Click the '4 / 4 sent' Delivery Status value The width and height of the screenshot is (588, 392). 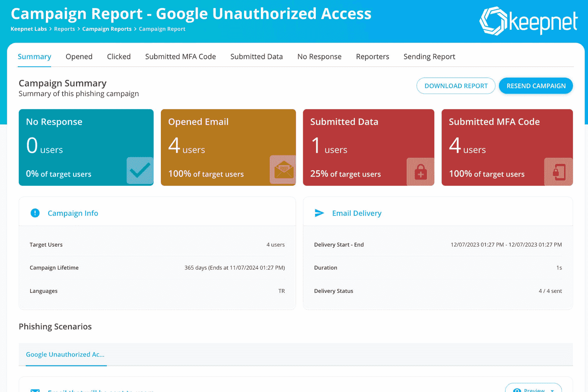tap(550, 291)
